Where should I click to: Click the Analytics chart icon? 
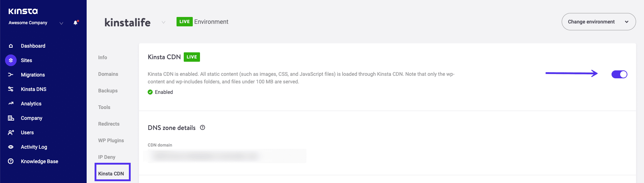point(11,104)
